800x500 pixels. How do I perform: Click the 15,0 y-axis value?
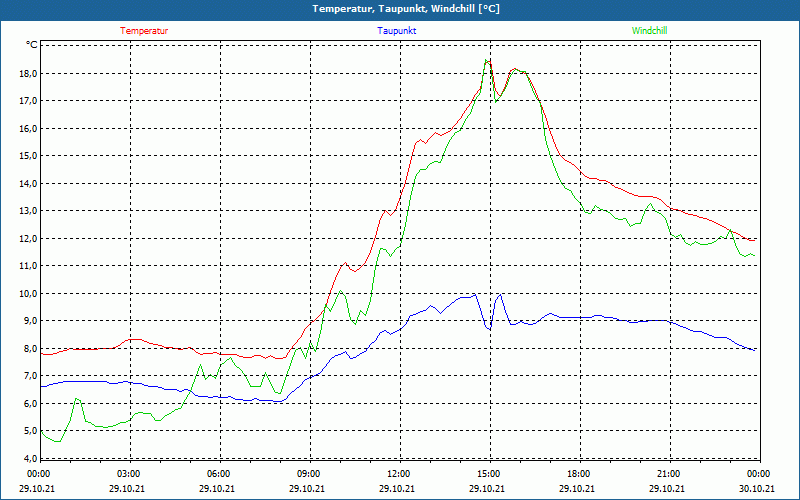coord(29,156)
